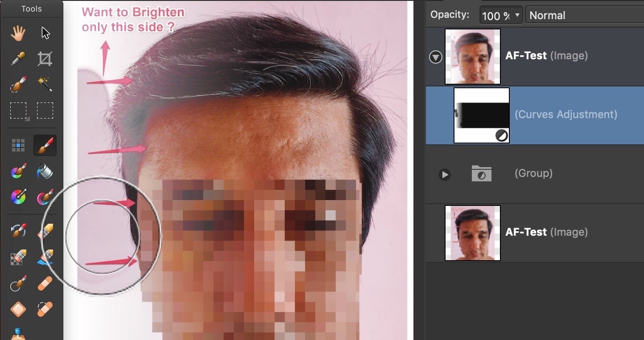Click the Tools panel title

click(x=31, y=8)
